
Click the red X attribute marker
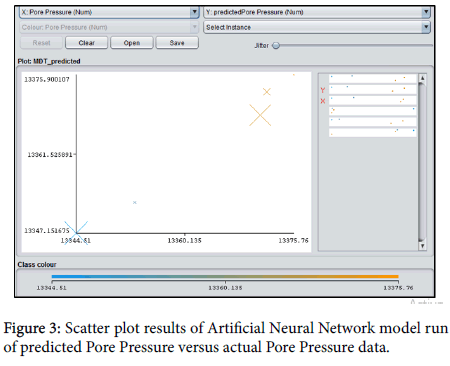(323, 101)
